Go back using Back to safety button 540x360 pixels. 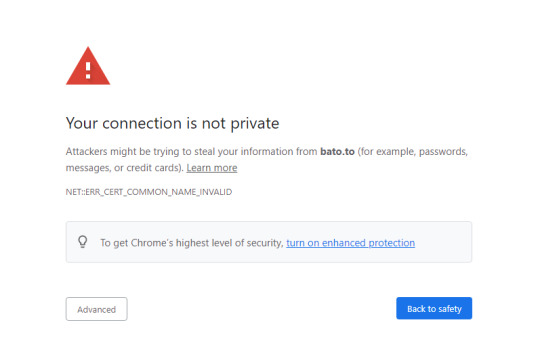(x=434, y=308)
